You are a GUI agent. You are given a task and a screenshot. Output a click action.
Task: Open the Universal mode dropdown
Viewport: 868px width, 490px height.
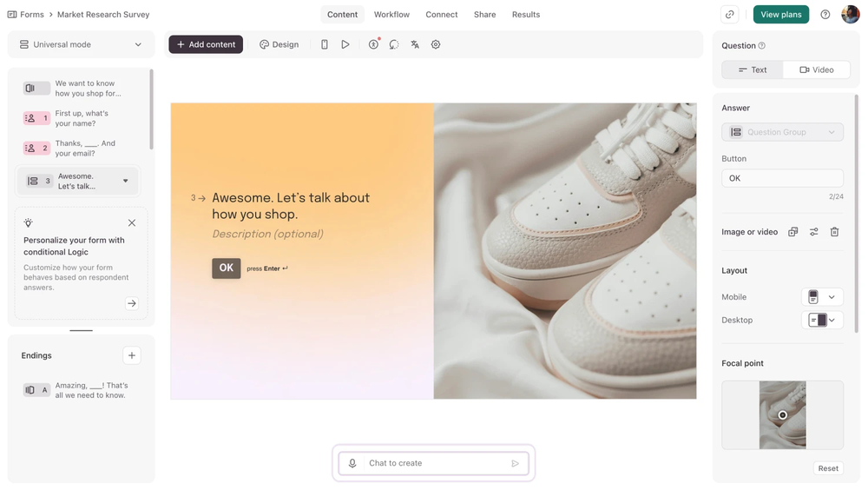pos(81,44)
